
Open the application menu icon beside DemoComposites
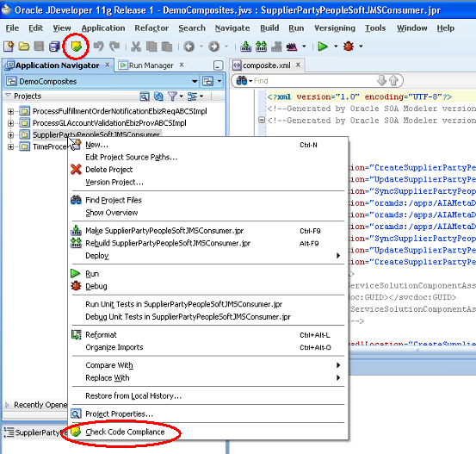click(x=207, y=81)
